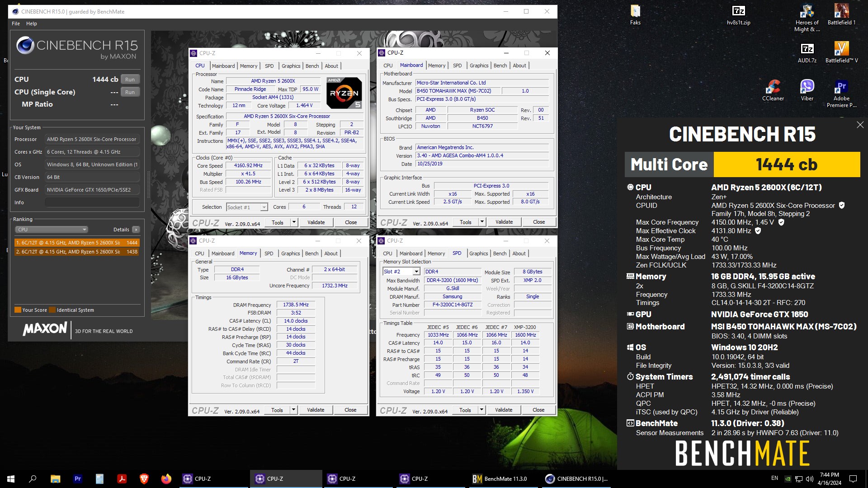Launch Firefox from taskbar

pos(166,479)
